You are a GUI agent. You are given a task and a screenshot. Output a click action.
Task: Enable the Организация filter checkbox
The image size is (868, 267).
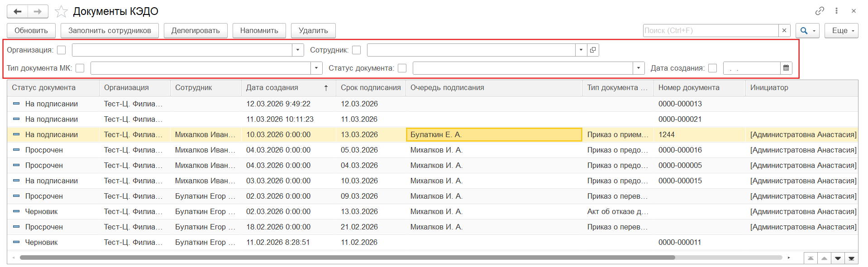coord(62,50)
